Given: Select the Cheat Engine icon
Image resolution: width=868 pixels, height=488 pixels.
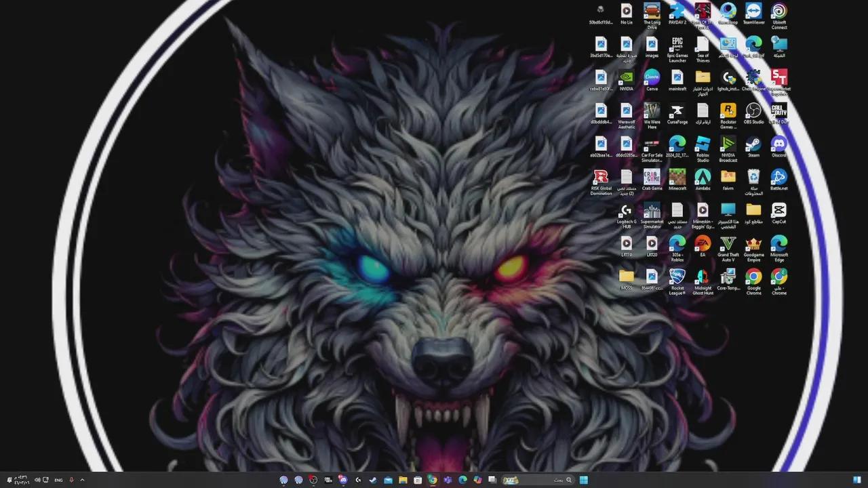Looking at the screenshot, I should 753,80.
